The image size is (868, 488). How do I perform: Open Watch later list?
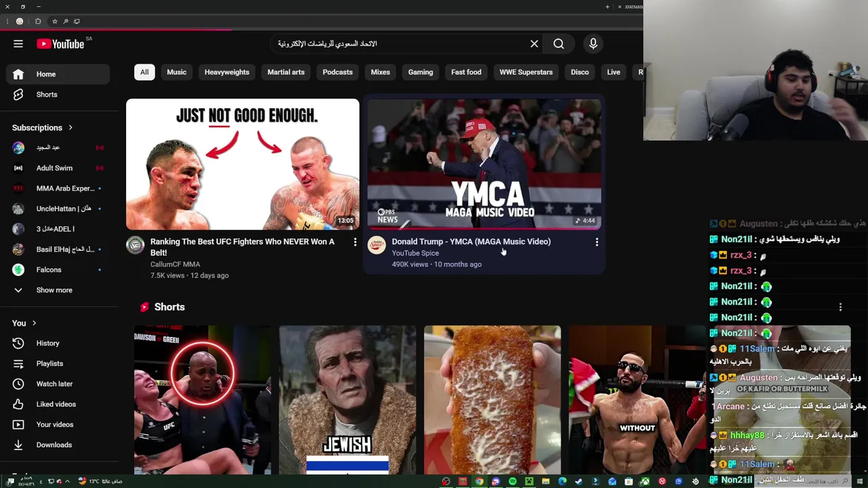click(58, 384)
